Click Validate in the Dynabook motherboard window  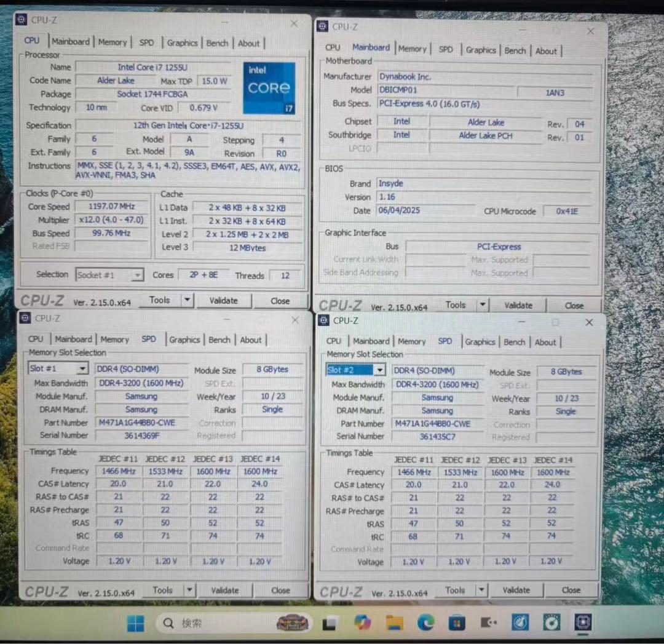[518, 305]
